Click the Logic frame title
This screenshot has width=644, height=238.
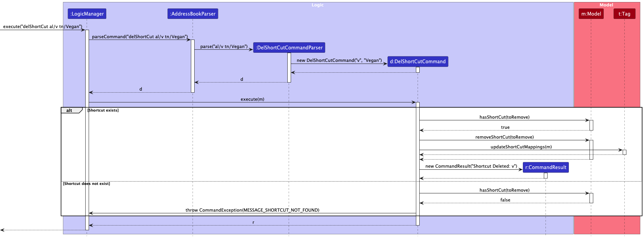click(x=317, y=5)
